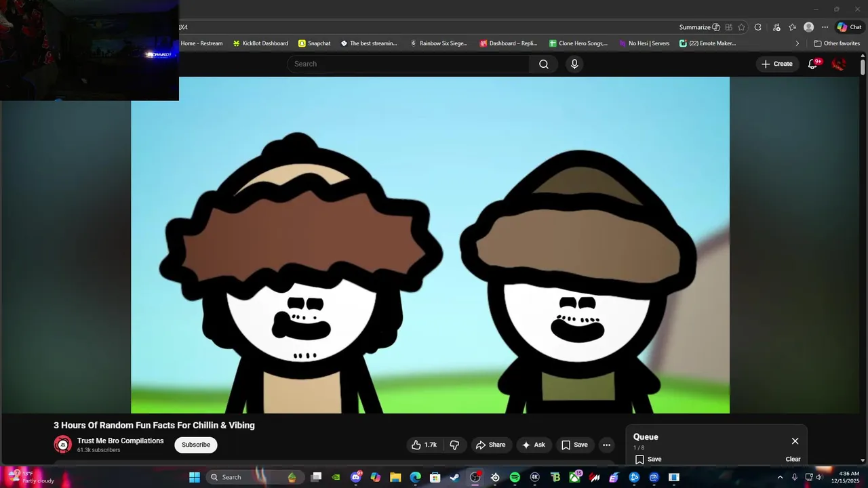Share the video
The width and height of the screenshot is (868, 488).
490,445
